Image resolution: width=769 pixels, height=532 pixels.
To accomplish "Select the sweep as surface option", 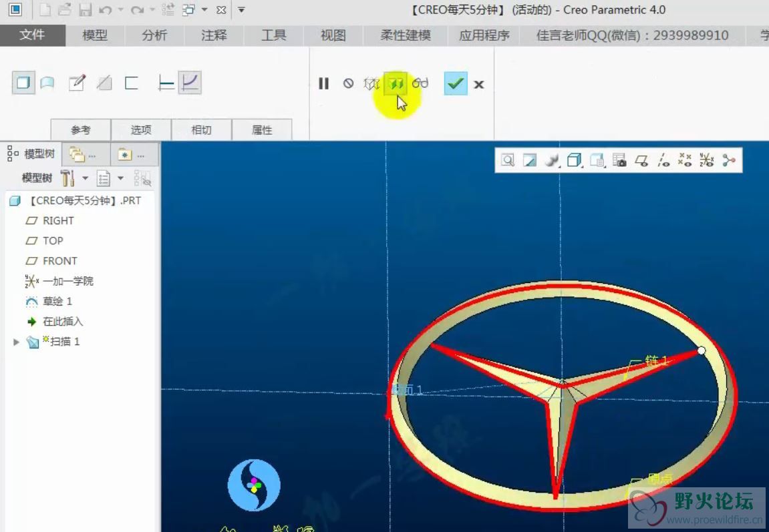I will click(47, 83).
